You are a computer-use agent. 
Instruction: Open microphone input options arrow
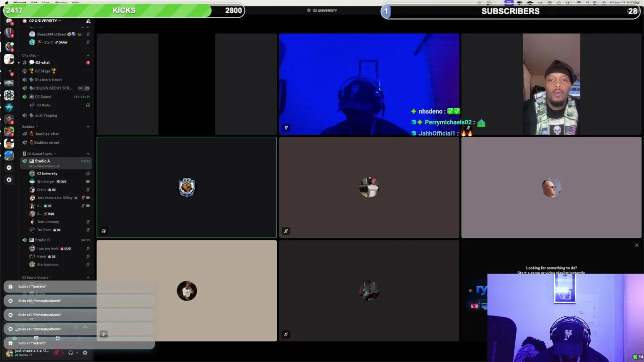point(62,353)
